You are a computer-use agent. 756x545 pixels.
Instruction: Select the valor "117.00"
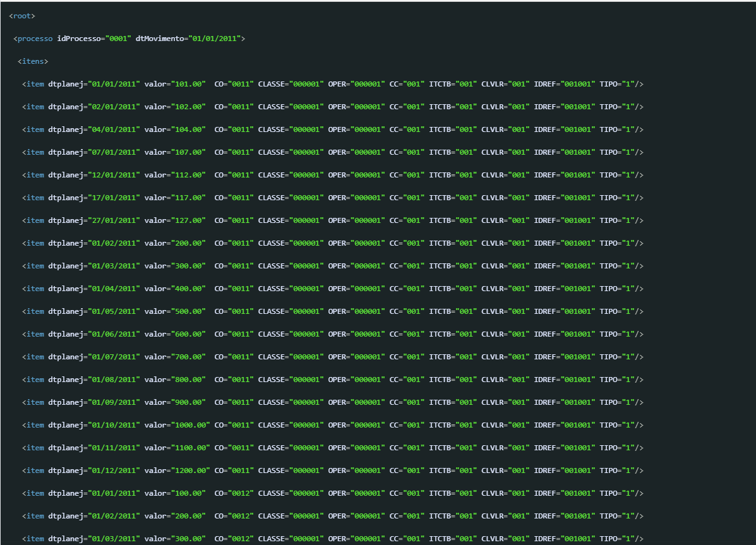[x=188, y=198]
